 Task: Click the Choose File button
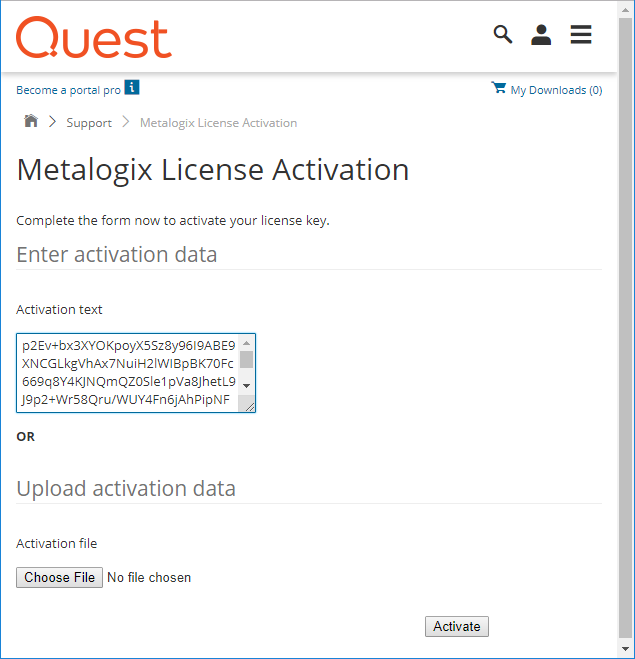pos(60,577)
